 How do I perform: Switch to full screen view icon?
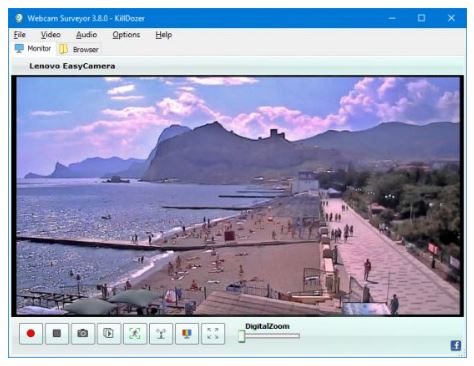[213, 333]
